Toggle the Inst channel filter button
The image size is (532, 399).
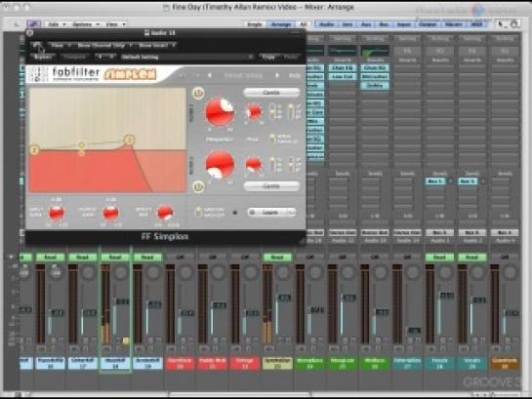pos(347,24)
